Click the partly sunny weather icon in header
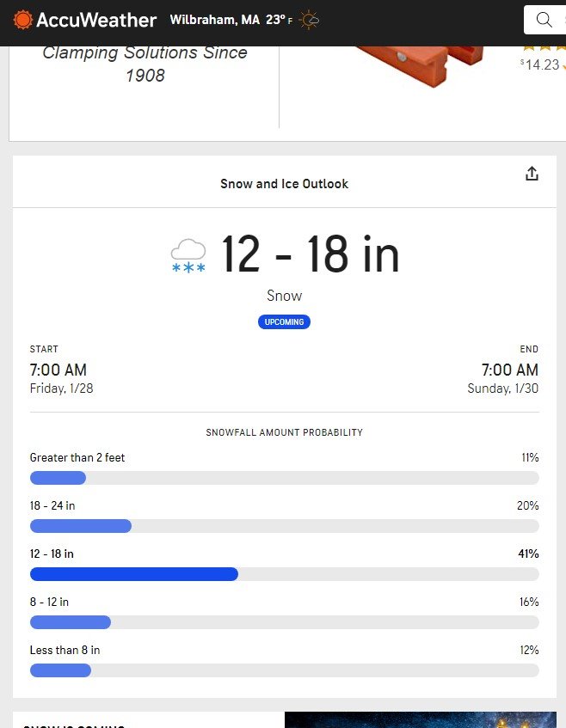The height and width of the screenshot is (728, 566). coord(309,20)
